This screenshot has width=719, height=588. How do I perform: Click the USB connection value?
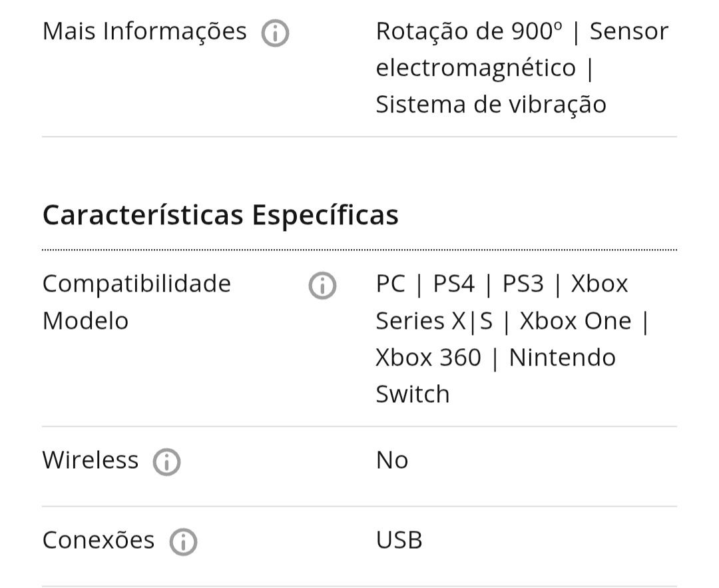399,540
